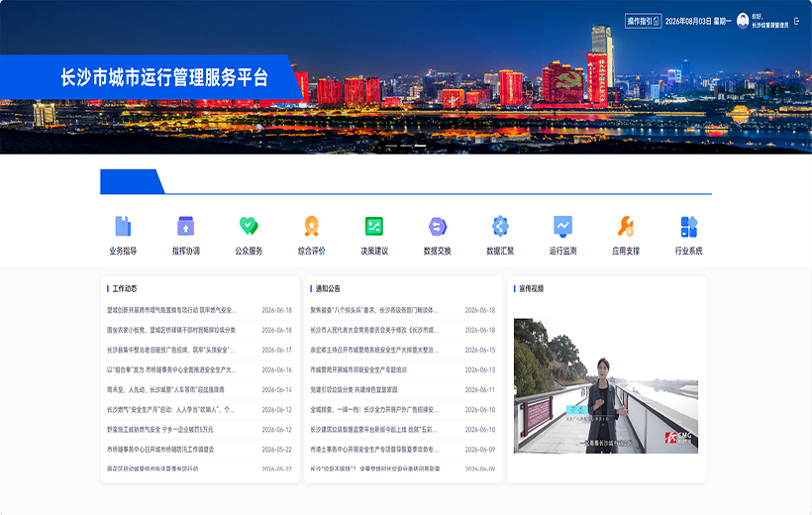The height and width of the screenshot is (515, 812).
Task: Open news item about 望城 gas cylinder replacement
Action: tap(172, 310)
